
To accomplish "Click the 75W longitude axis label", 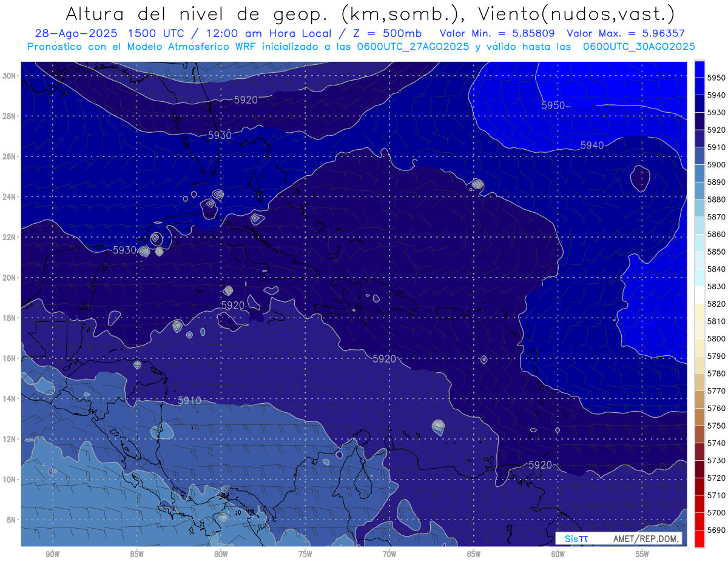I will click(x=305, y=554).
